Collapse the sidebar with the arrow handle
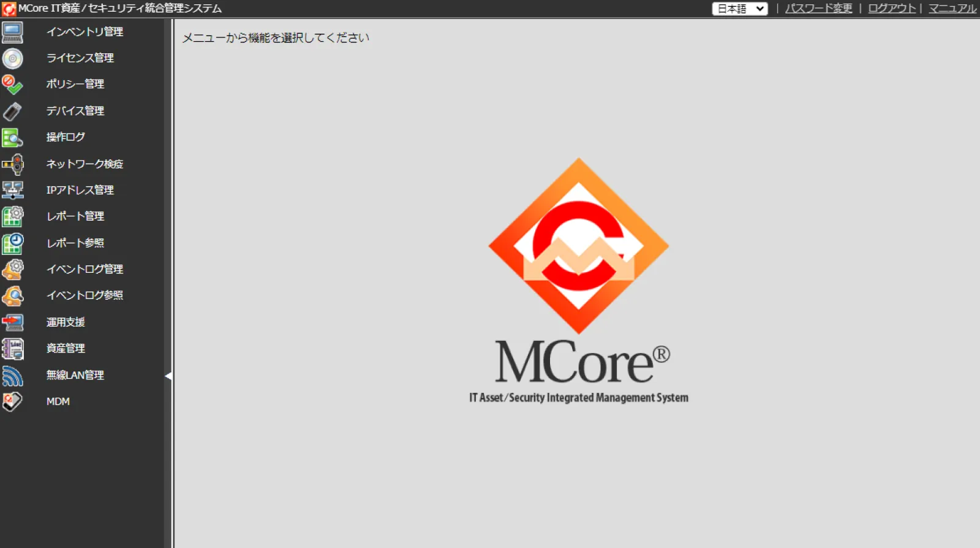Image resolution: width=980 pixels, height=548 pixels. [x=168, y=376]
